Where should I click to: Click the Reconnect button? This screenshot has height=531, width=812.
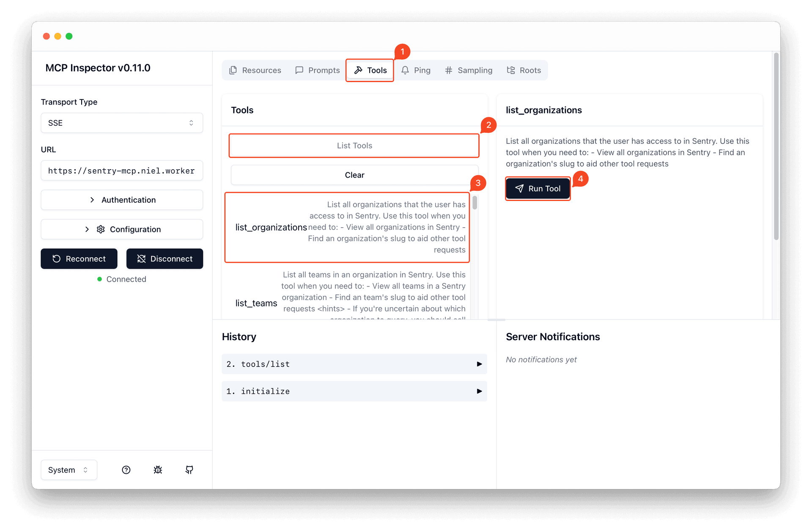point(79,259)
